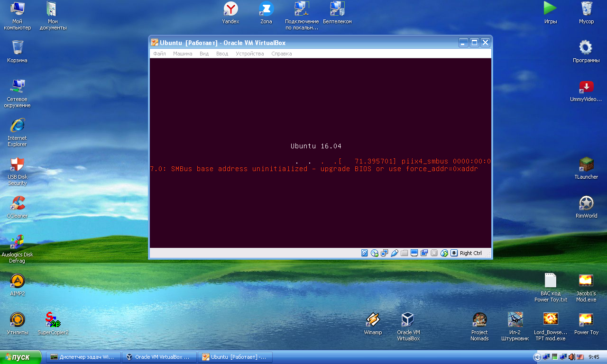Click the volume speaker tray icon
The width and height of the screenshot is (607, 364).
[572, 357]
